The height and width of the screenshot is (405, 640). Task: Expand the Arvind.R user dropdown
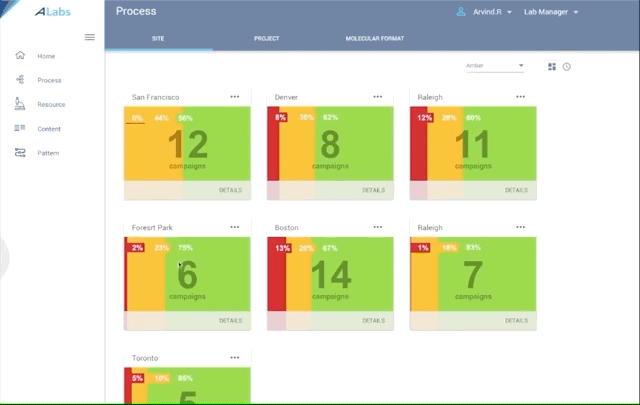point(492,12)
